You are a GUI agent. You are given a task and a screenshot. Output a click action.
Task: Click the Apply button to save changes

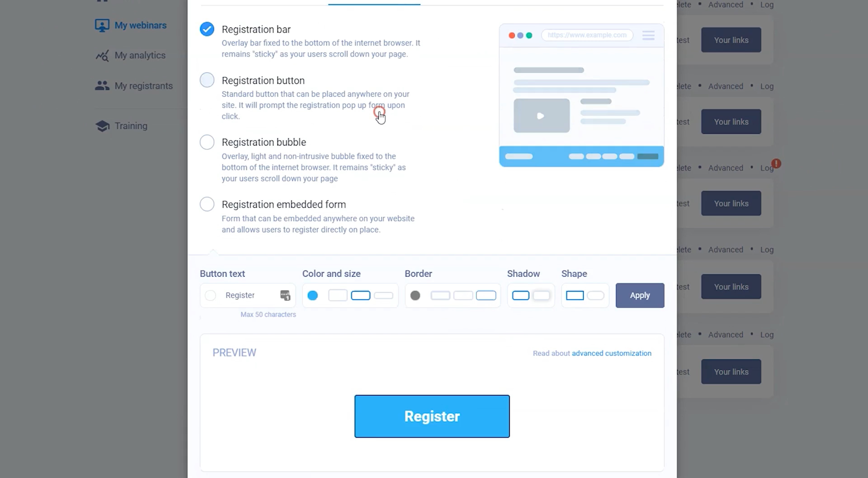click(640, 295)
